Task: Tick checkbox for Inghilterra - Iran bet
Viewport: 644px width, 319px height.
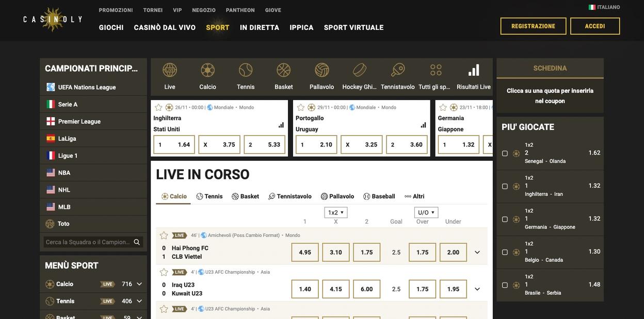Action: click(505, 187)
